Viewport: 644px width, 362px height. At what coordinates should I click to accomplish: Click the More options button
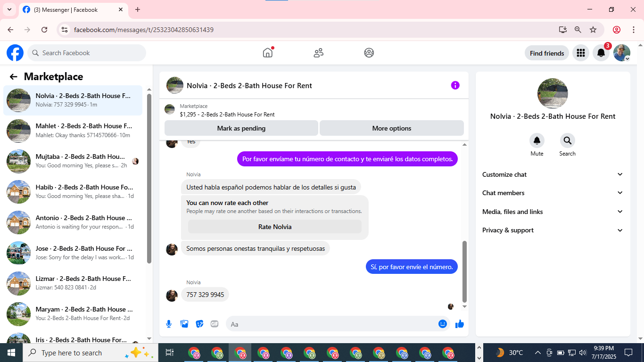point(392,128)
